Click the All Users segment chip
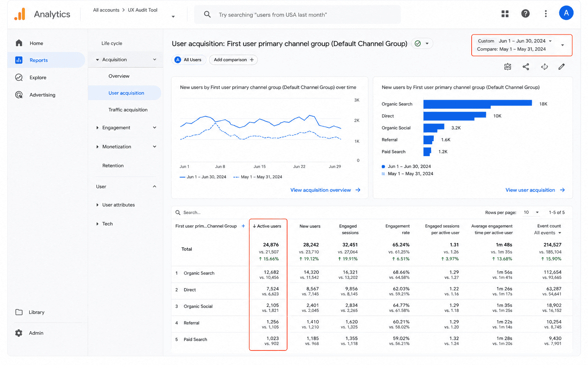588x365 pixels. click(189, 60)
